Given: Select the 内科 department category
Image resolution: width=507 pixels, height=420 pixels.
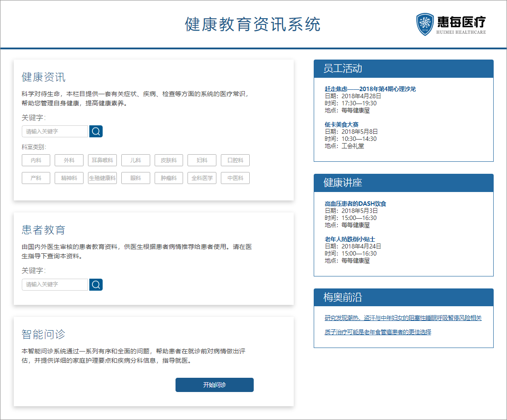Looking at the screenshot, I should click(36, 160).
